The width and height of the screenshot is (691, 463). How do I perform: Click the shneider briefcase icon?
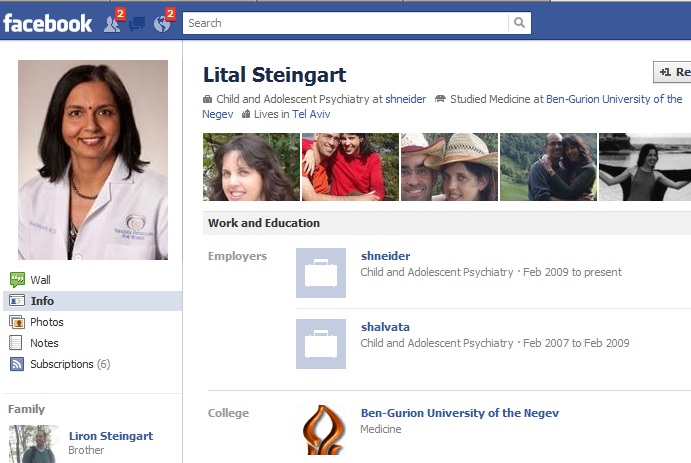pyautogui.click(x=321, y=273)
